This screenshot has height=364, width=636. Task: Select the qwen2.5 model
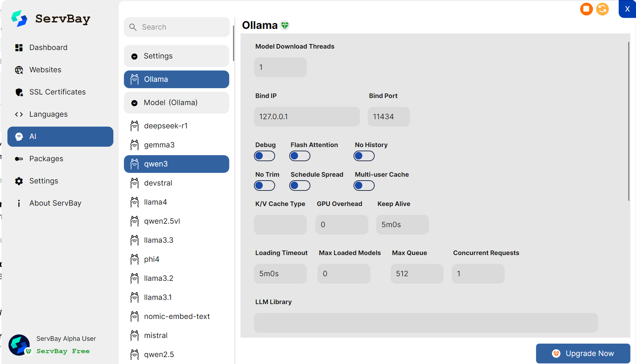tap(177, 354)
